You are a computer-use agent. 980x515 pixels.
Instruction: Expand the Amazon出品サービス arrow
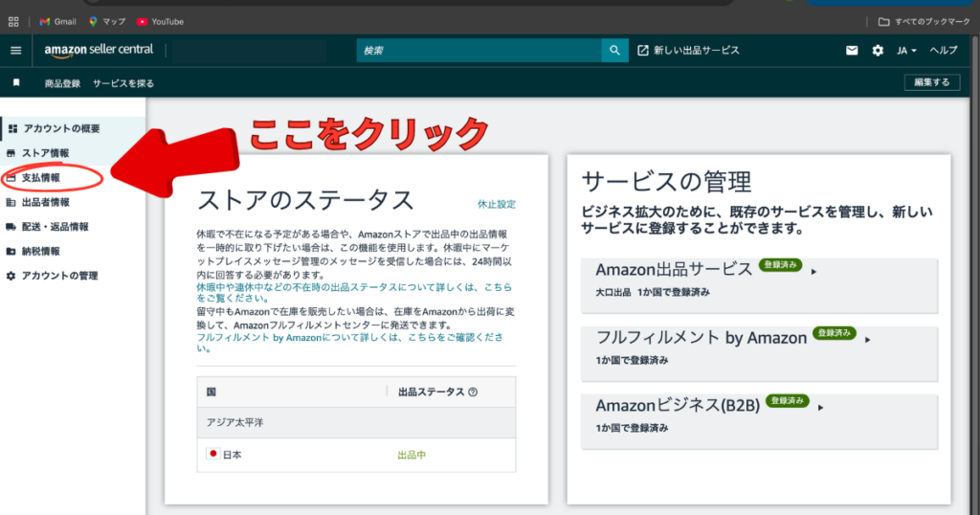pyautogui.click(x=813, y=272)
